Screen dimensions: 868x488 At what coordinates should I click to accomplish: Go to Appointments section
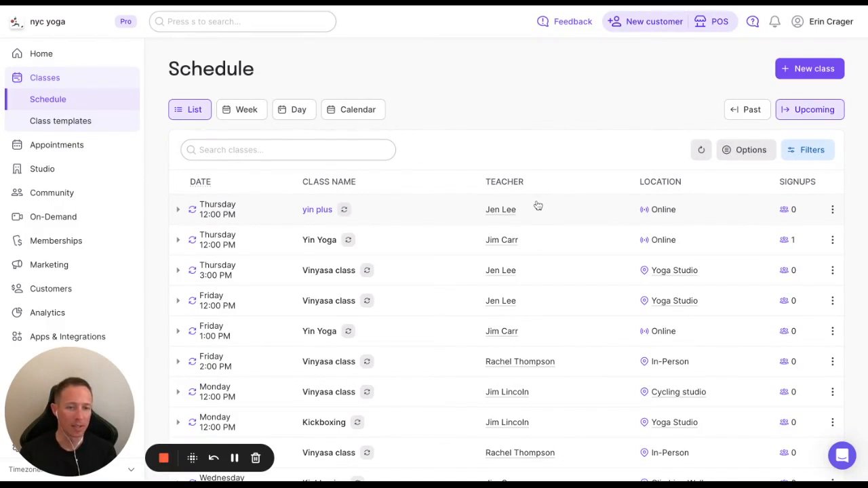point(57,144)
